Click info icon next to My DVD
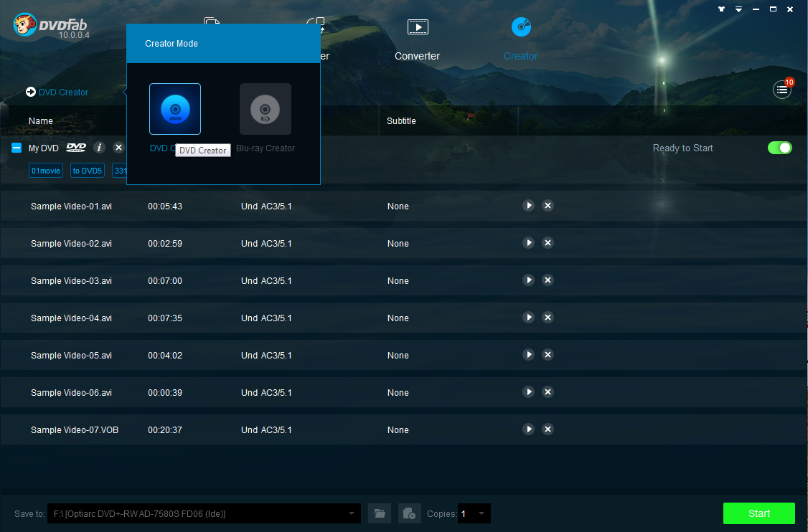The image size is (808, 532). (99, 148)
